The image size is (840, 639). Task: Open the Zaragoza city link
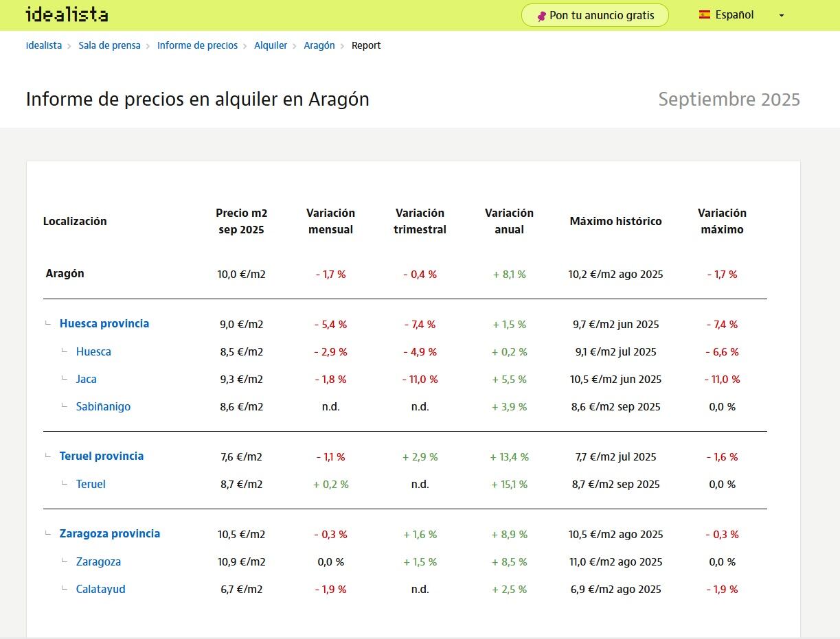[x=98, y=561]
